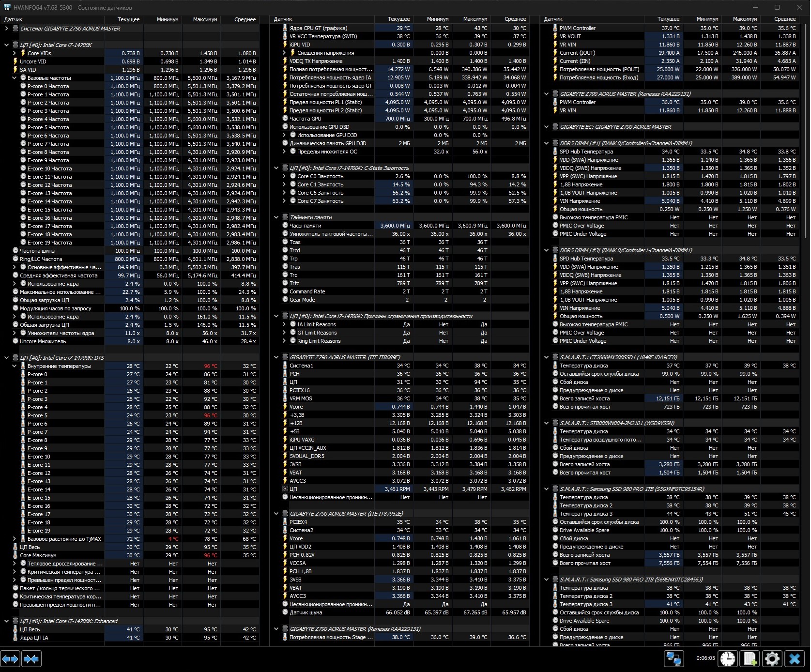Image resolution: width=811 pixels, height=672 pixels.
Task: Click the round icon beside Частота шины
Action: click(15, 251)
